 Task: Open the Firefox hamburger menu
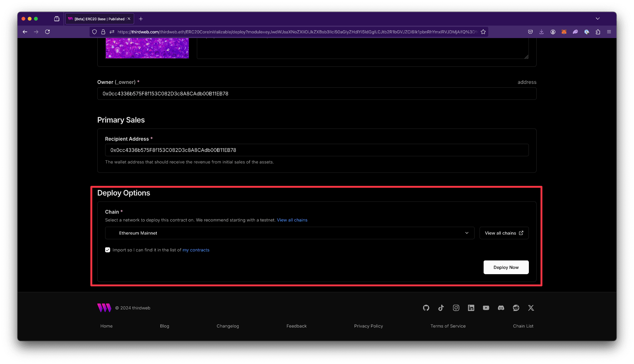[609, 32]
